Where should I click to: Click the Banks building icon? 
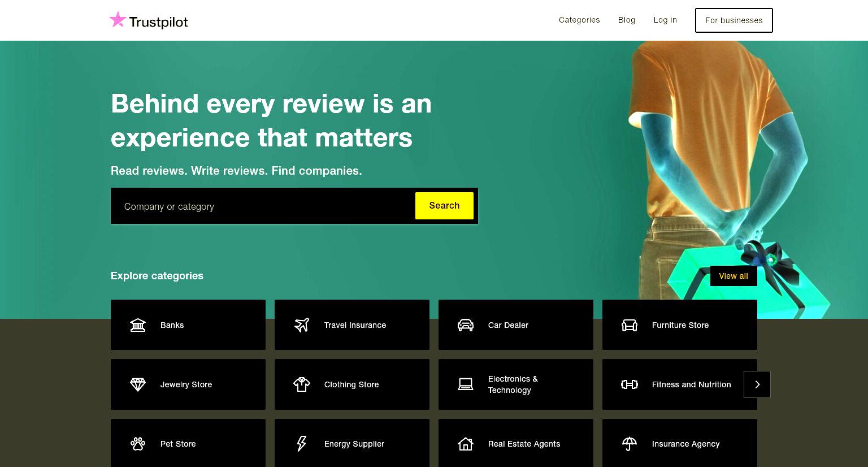[138, 325]
